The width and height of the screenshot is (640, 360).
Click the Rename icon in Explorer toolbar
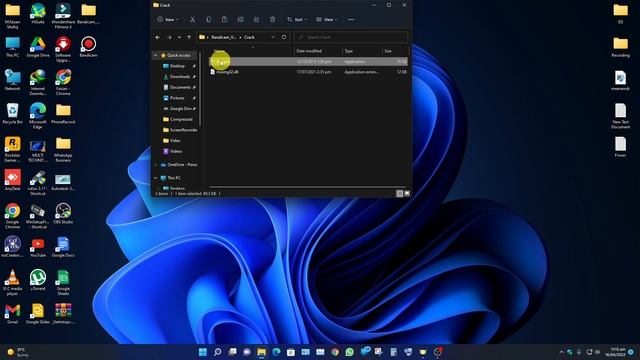click(x=240, y=20)
